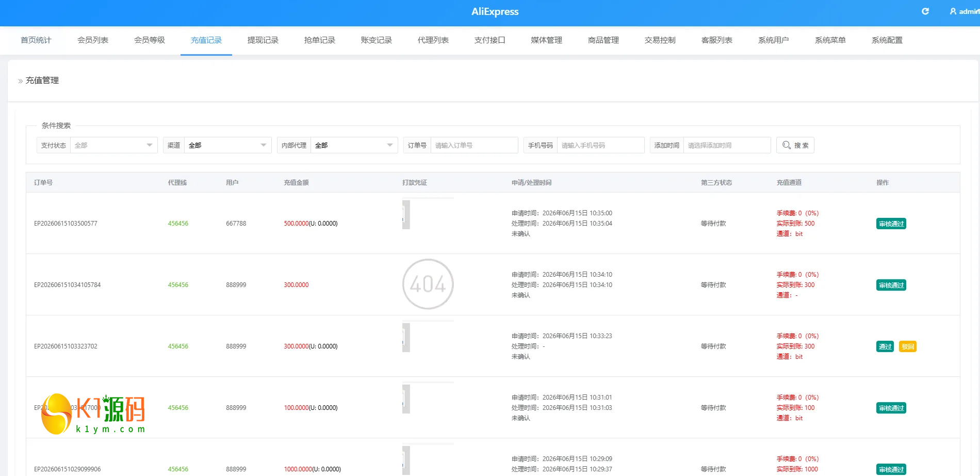Open the 支付接口 tab
Screen dimensions: 980x476
point(490,40)
